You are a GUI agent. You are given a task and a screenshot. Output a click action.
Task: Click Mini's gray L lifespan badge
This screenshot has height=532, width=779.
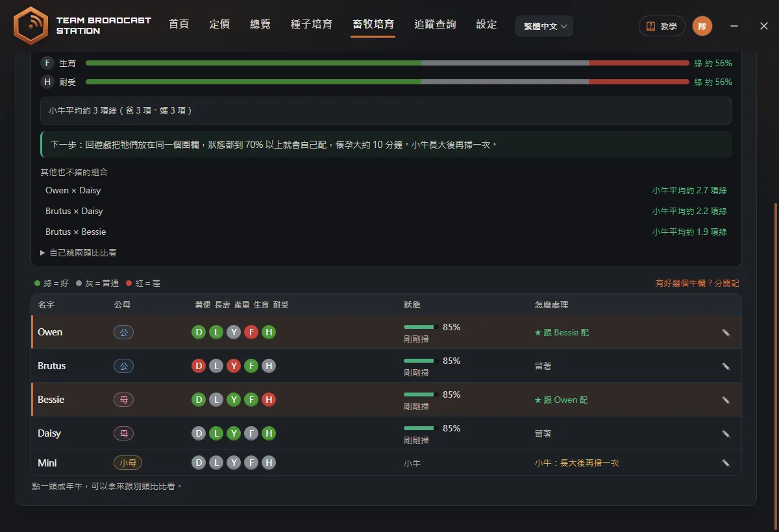click(x=216, y=463)
